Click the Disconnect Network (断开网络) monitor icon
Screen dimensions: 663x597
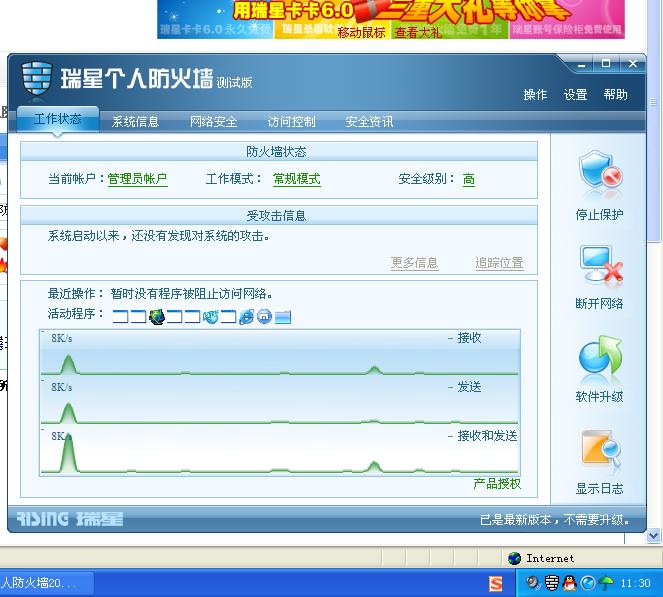[600, 265]
